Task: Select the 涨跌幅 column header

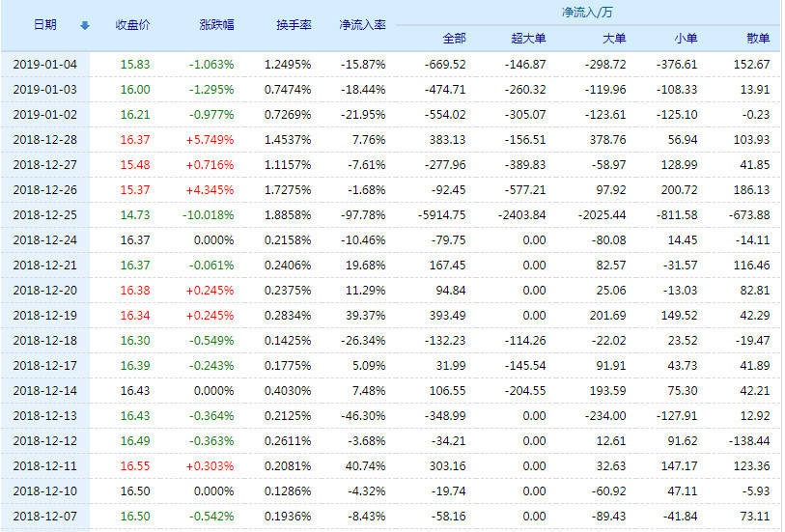Action: coord(215,25)
